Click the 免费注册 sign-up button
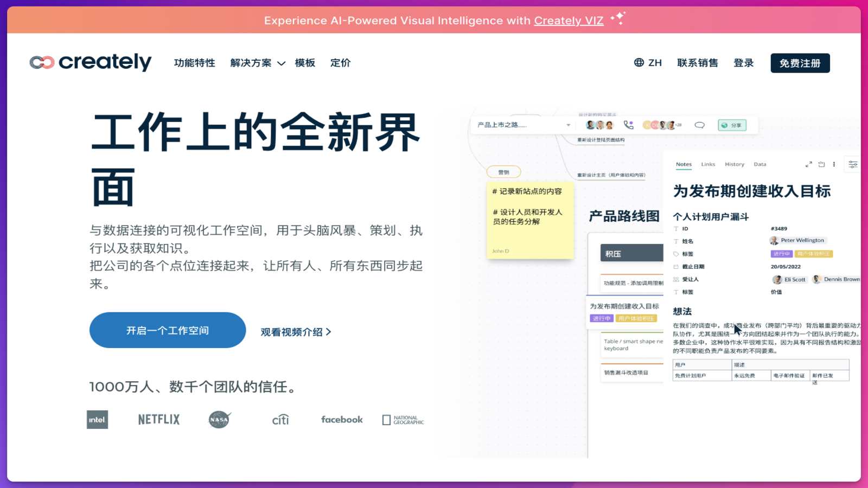Screen dimensions: 868x488 click(x=800, y=63)
